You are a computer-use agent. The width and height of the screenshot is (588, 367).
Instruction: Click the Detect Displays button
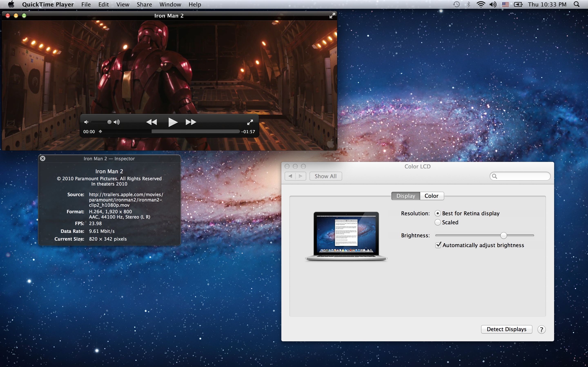tap(506, 329)
